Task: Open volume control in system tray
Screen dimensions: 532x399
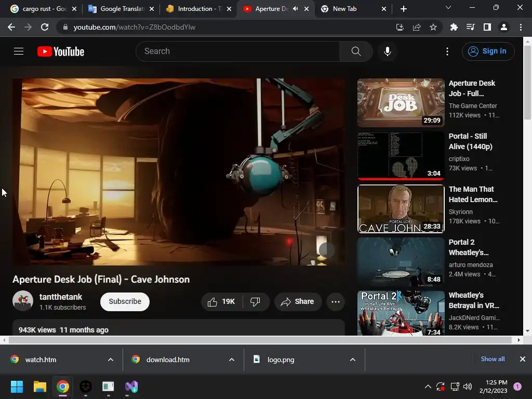Action: 468,387
